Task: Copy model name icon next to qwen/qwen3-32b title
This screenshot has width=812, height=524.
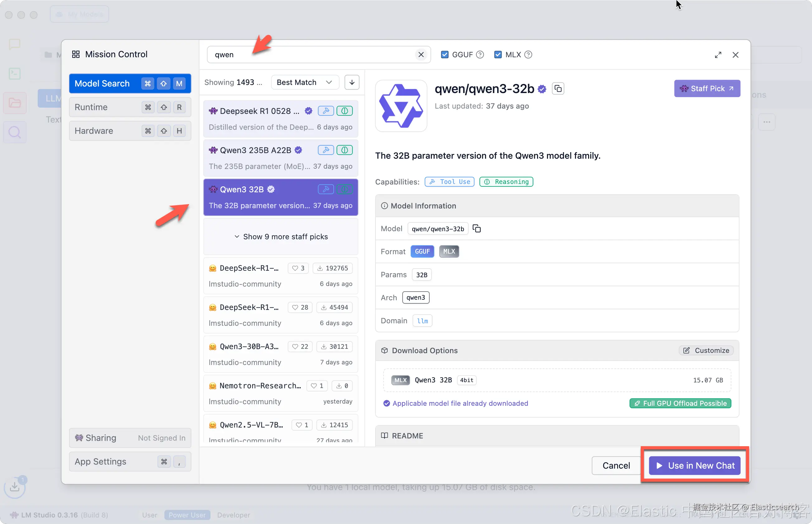Action: (x=558, y=89)
